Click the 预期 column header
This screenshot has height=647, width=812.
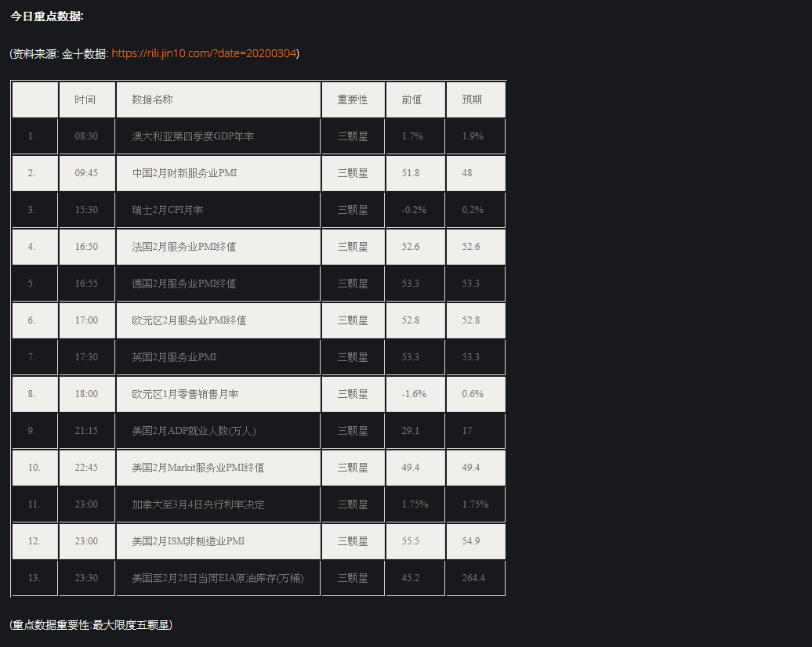pyautogui.click(x=476, y=99)
